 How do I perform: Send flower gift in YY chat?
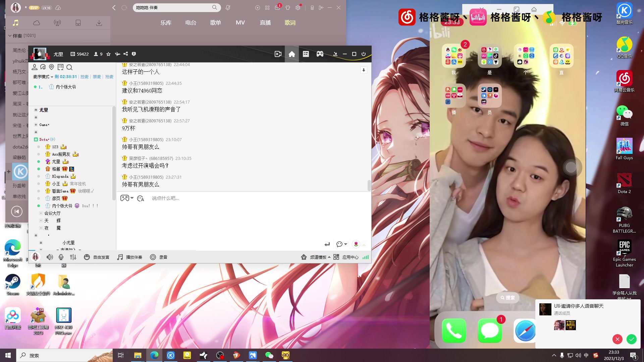[x=356, y=244]
